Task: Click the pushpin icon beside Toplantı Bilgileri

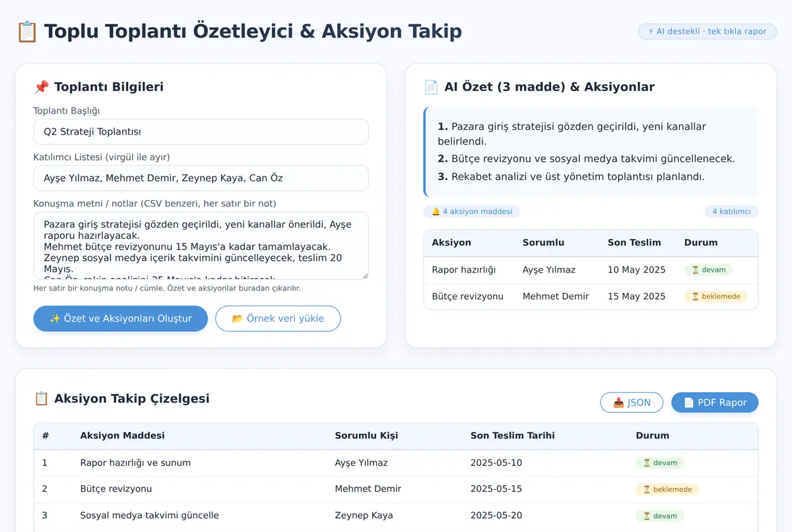Action: tap(41, 87)
